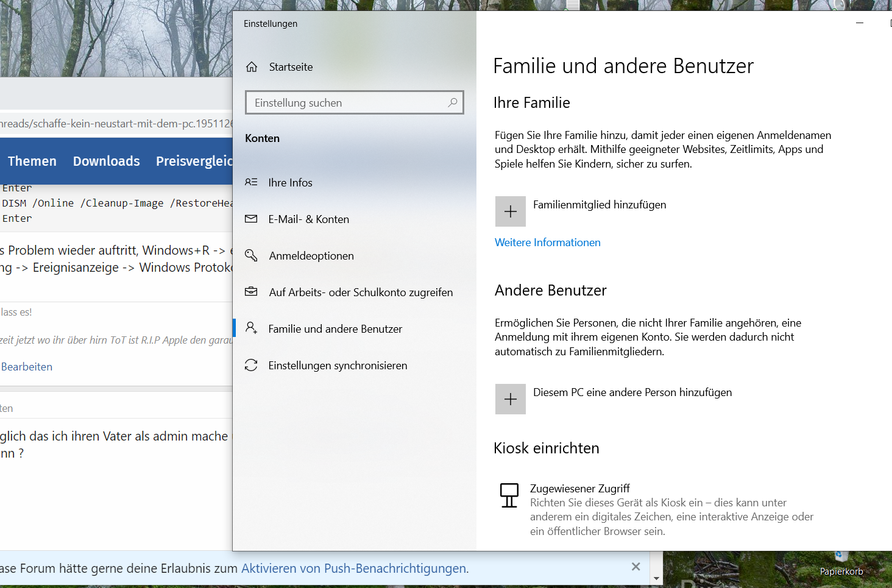Click the kiosk icon beside Zugewiesener Zugriff

[x=509, y=495]
